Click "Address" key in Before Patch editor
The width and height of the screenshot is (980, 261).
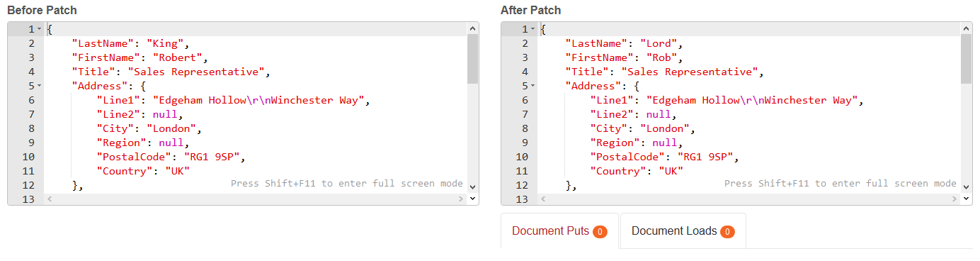point(100,86)
